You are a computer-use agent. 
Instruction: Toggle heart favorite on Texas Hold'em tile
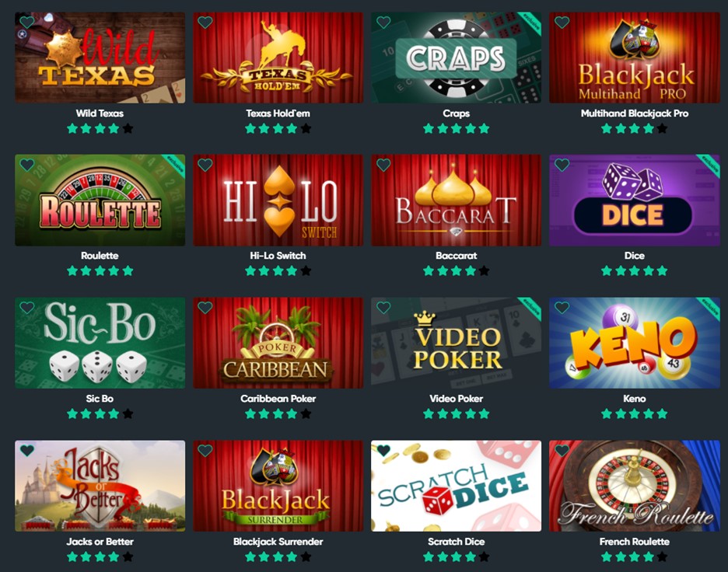click(x=205, y=22)
